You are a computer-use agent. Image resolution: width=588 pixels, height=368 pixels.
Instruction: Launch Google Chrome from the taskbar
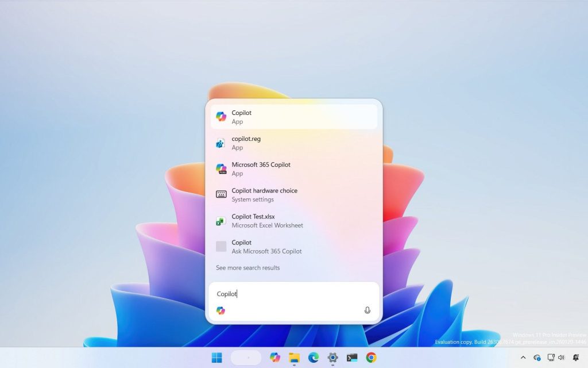click(372, 358)
